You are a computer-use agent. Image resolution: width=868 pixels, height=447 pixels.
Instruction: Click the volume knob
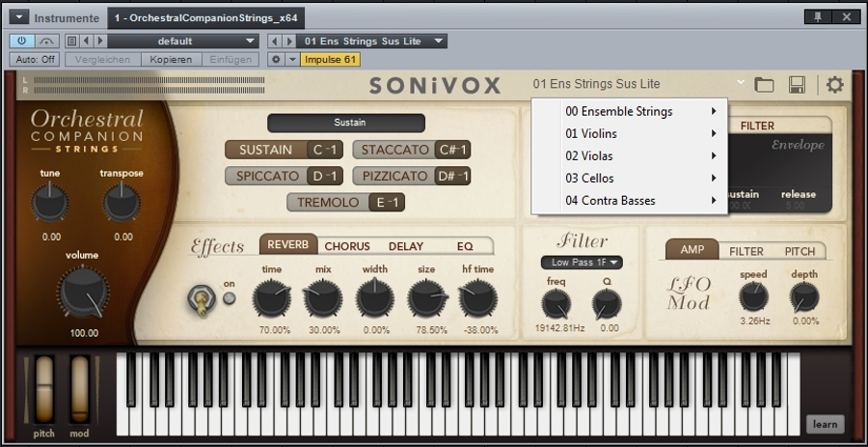[x=83, y=292]
